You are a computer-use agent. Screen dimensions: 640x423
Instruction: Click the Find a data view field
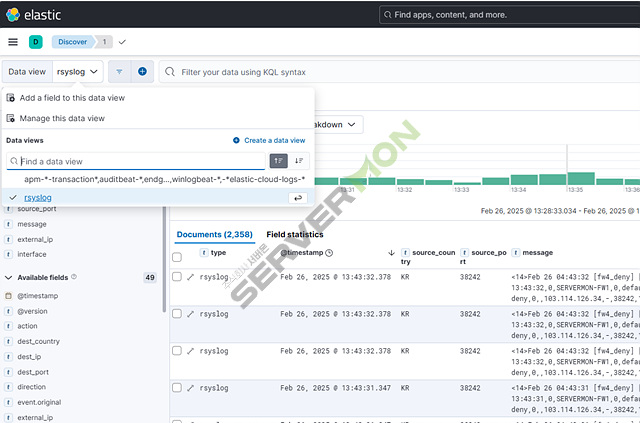click(x=136, y=161)
